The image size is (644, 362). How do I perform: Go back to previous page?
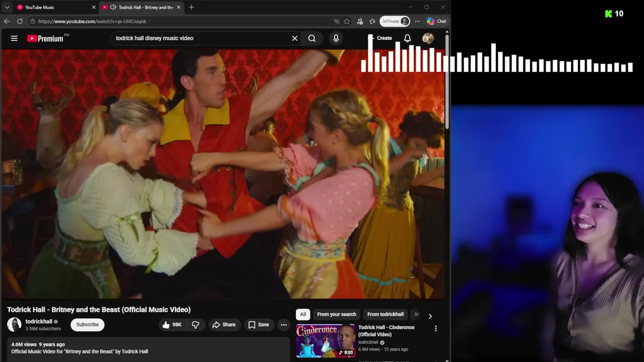7,21
